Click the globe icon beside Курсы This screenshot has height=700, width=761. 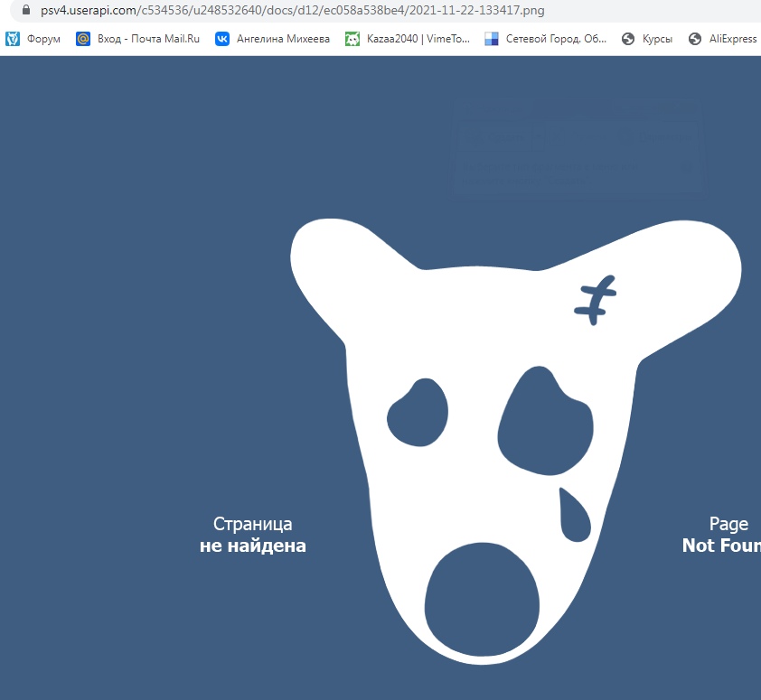[x=628, y=39]
